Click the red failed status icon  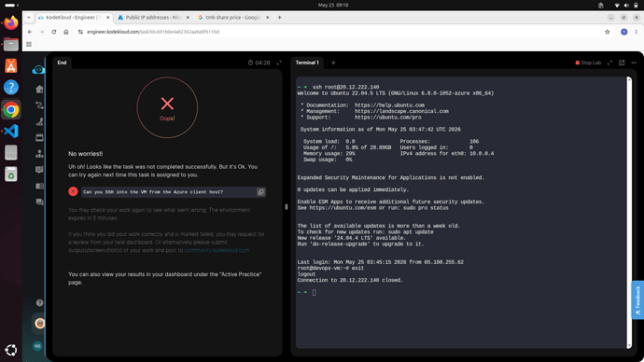[73, 191]
